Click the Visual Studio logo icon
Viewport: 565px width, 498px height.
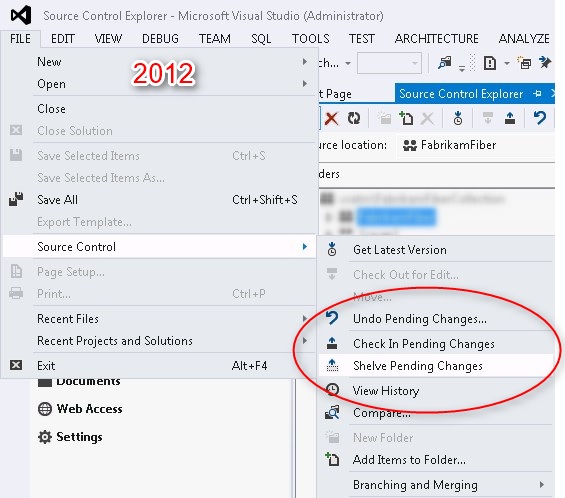click(x=21, y=15)
